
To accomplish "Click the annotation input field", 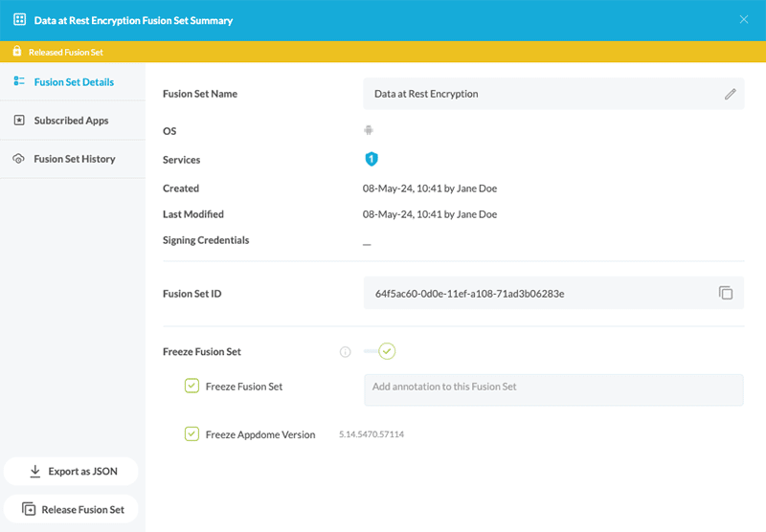I will pos(553,389).
